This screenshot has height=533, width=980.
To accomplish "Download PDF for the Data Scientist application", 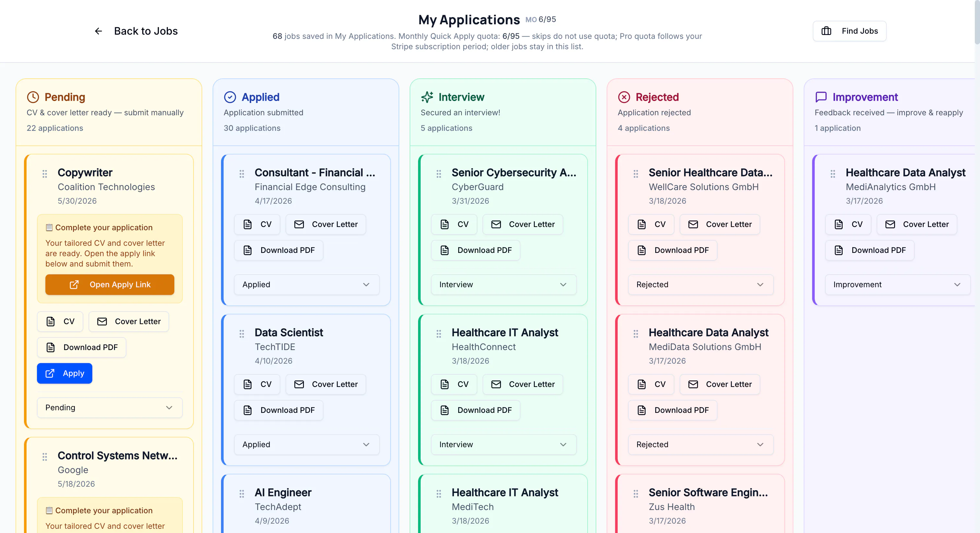I will (x=279, y=411).
